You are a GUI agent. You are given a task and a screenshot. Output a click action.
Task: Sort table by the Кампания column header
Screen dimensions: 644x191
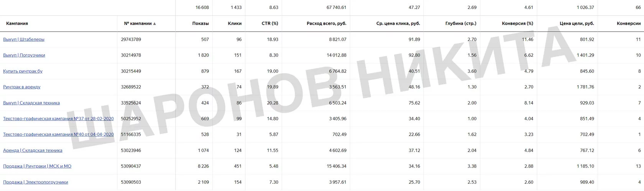point(17,23)
